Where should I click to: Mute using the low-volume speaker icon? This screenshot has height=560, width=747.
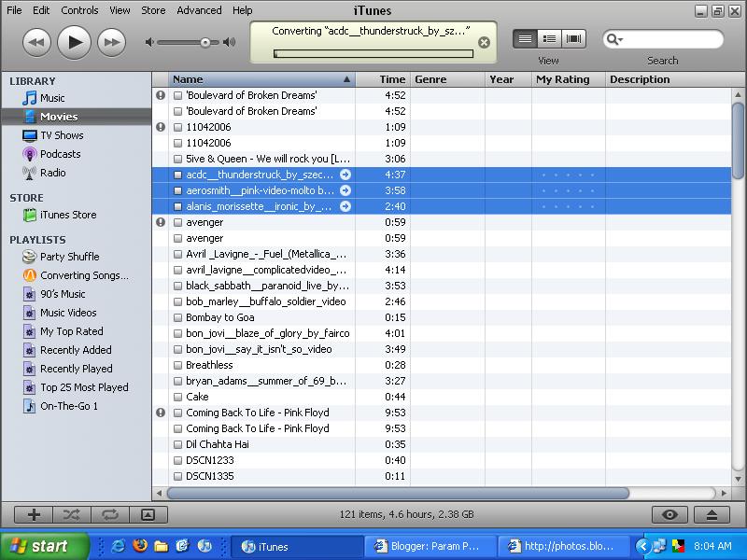tap(149, 42)
